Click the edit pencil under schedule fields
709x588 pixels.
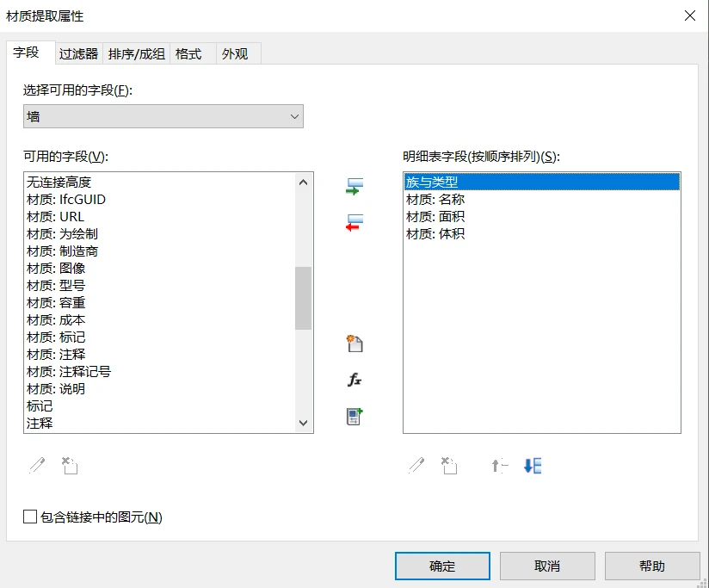tap(416, 466)
